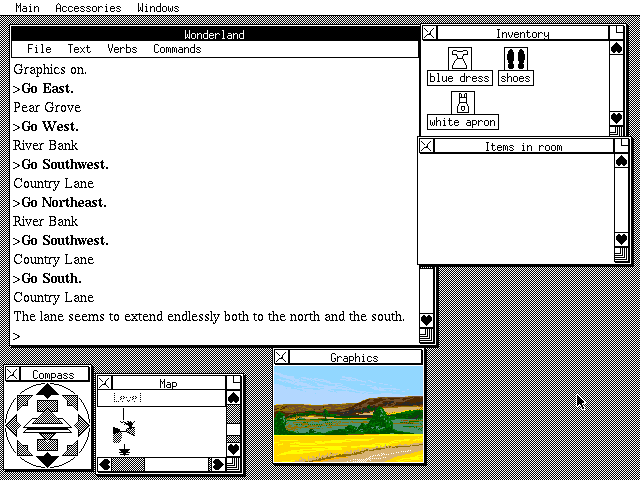Open the Text menu in Wonderland

pos(79,49)
